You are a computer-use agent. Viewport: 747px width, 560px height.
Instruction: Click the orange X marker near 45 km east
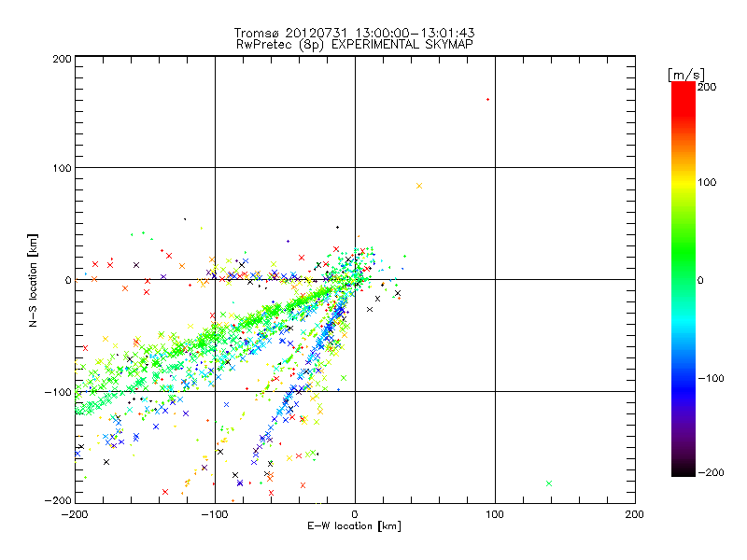click(x=419, y=186)
